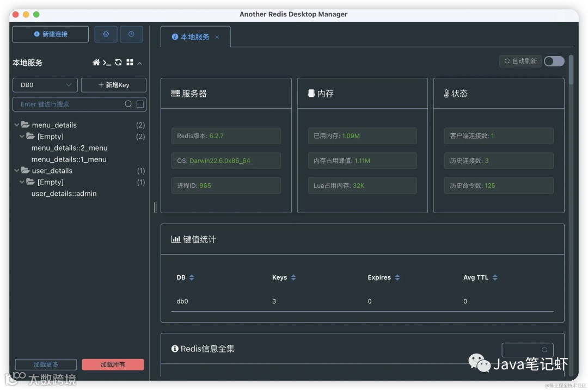Click the 历史连接数: 3 field
This screenshot has height=390, width=588.
click(499, 160)
